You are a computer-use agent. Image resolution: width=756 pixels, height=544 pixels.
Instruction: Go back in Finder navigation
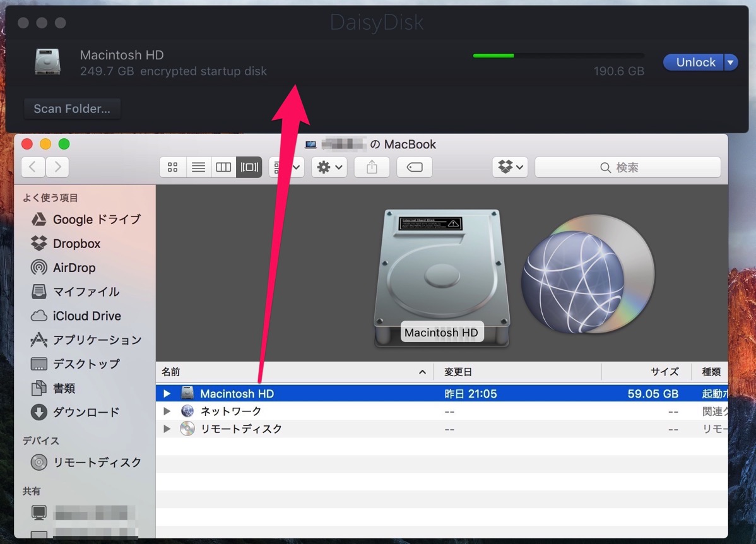click(x=33, y=167)
